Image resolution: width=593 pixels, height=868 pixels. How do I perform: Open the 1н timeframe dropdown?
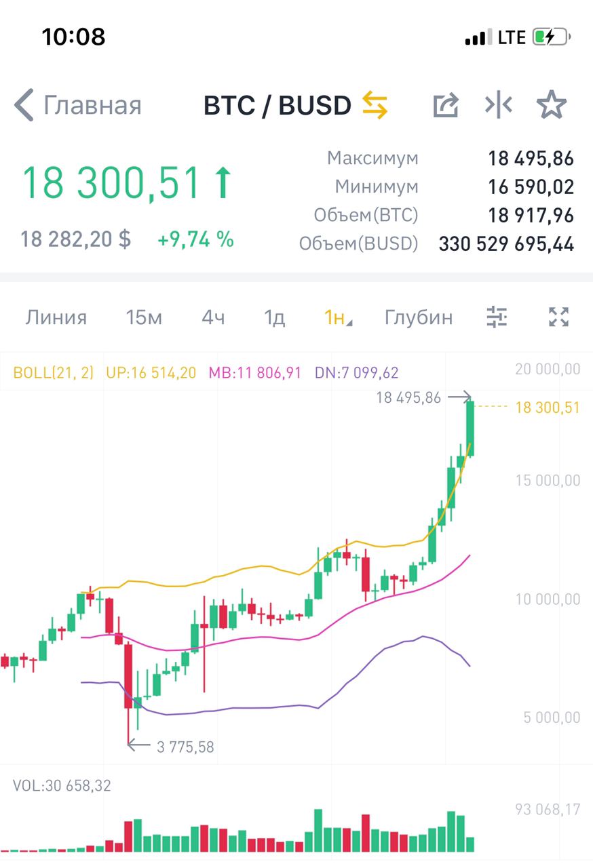338,317
